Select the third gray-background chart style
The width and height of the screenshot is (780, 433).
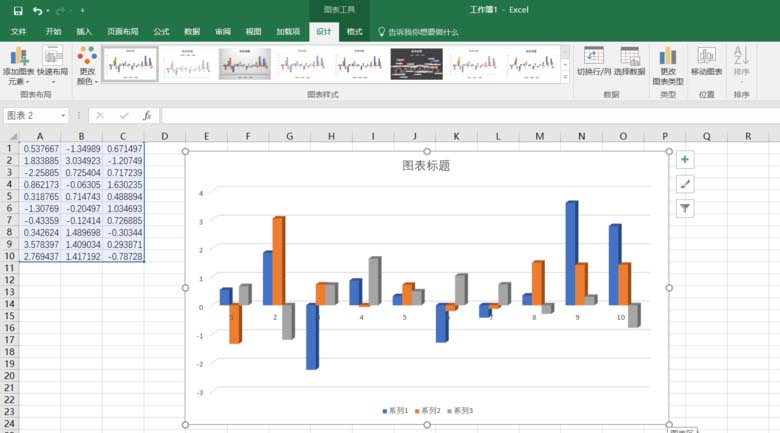(x=245, y=64)
